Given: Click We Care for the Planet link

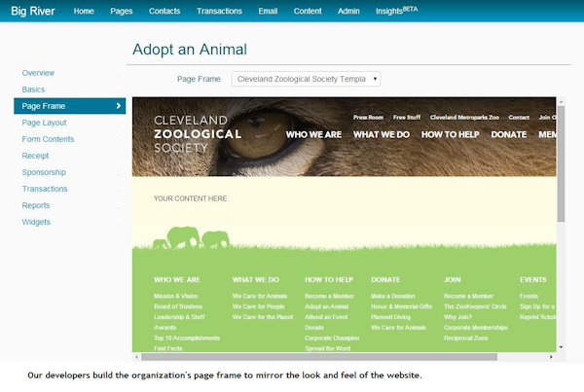Looking at the screenshot, I should click(263, 317).
